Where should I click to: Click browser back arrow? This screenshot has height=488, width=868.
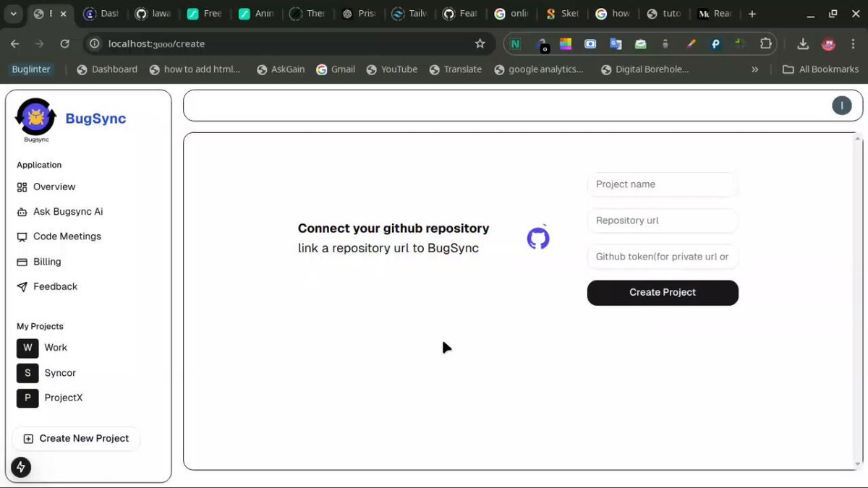click(15, 43)
